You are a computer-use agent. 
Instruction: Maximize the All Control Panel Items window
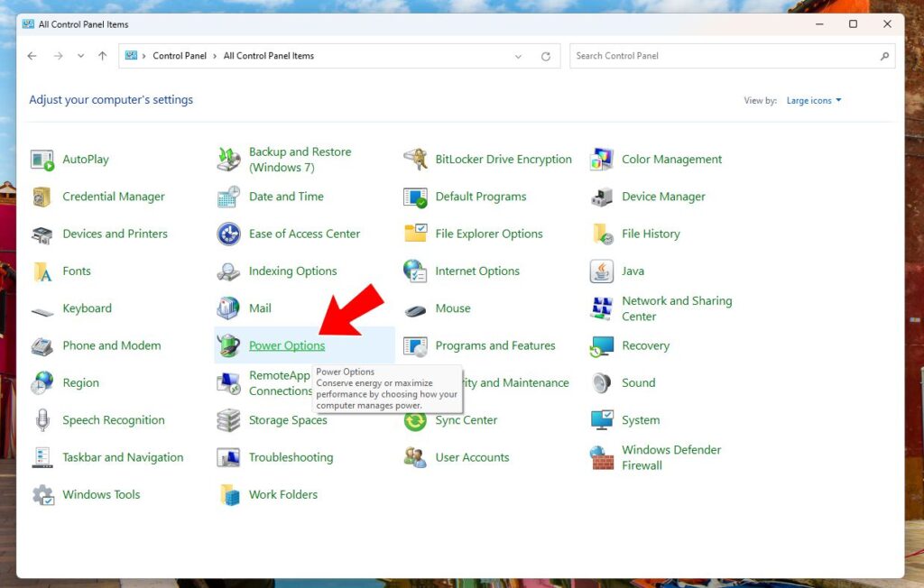point(853,24)
